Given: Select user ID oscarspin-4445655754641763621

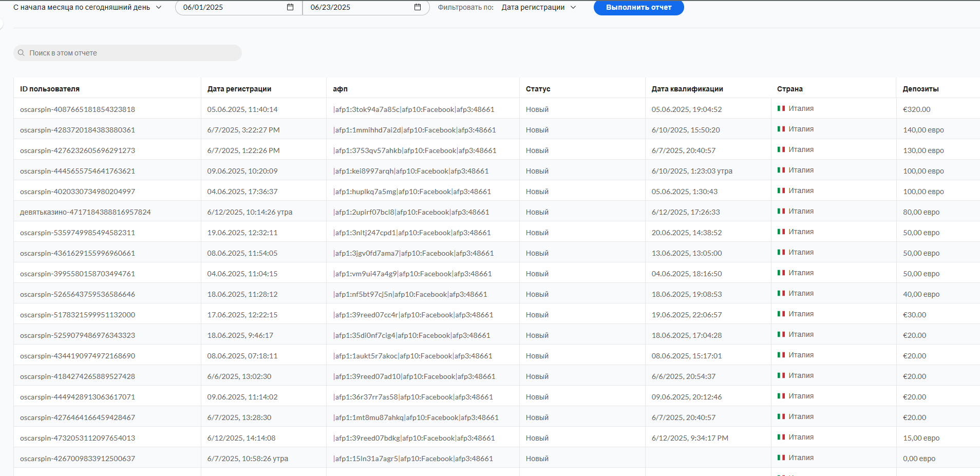Looking at the screenshot, I should tap(78, 171).
